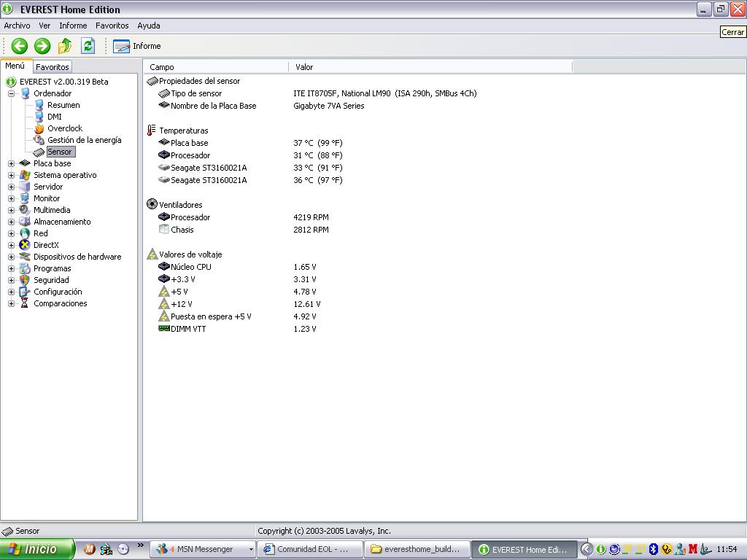
Task: Expand the Sistema operativo tree node
Action: click(11, 175)
